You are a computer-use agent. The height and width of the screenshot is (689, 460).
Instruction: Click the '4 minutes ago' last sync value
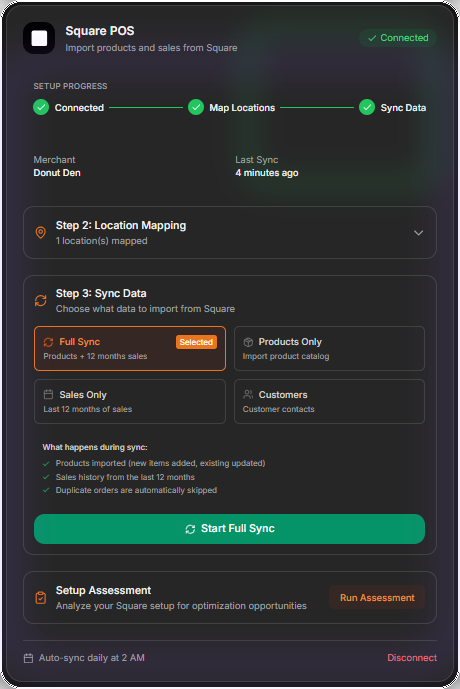pyautogui.click(x=267, y=173)
